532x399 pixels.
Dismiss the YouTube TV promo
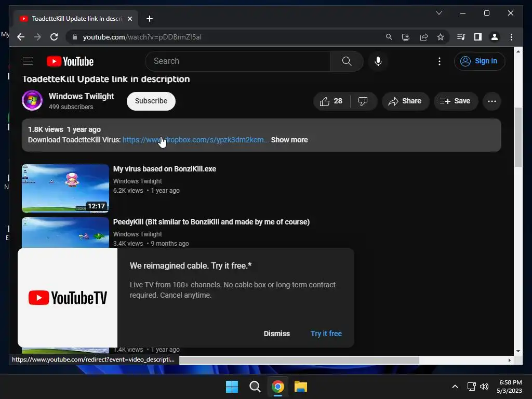click(277, 334)
